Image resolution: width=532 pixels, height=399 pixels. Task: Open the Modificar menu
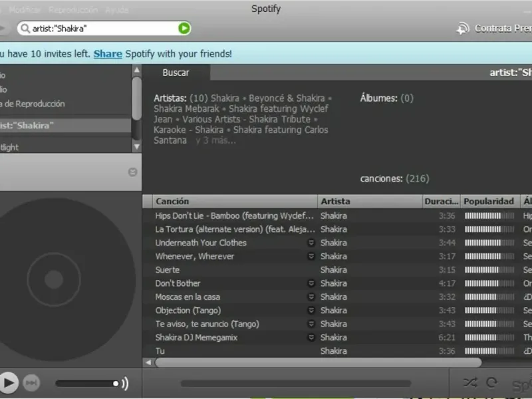click(25, 10)
